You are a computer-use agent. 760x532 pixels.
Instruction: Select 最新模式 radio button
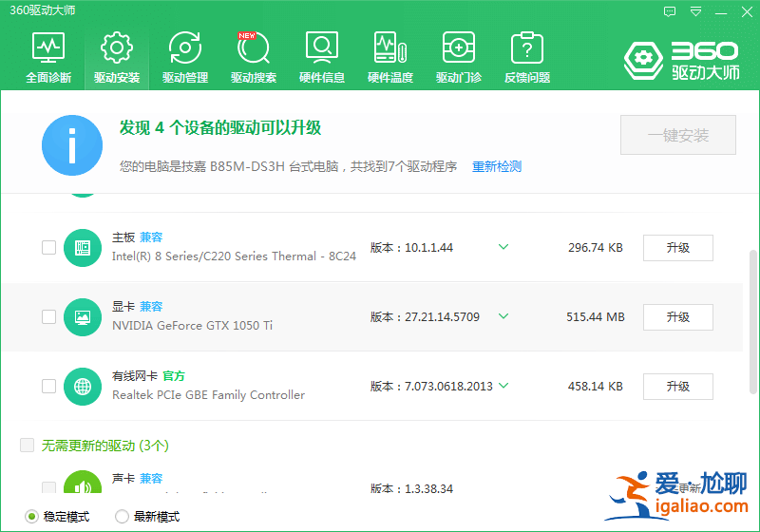click(x=122, y=517)
